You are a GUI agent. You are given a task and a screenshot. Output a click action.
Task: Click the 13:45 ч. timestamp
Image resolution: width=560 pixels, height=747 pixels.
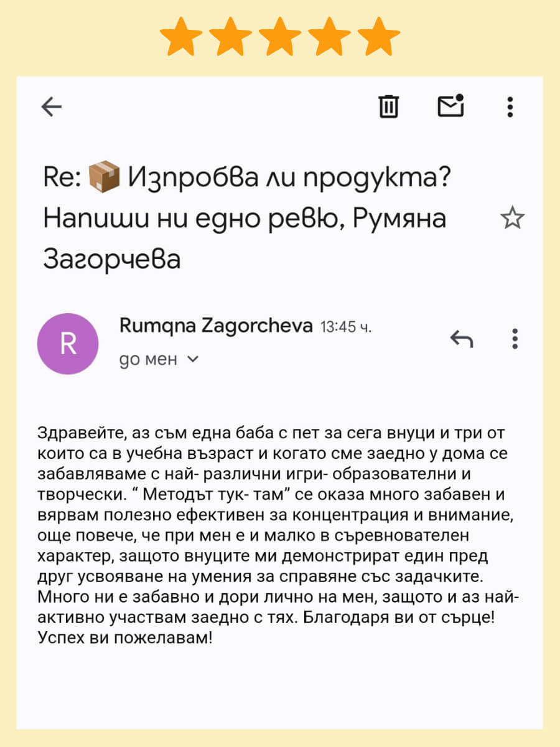345,327
